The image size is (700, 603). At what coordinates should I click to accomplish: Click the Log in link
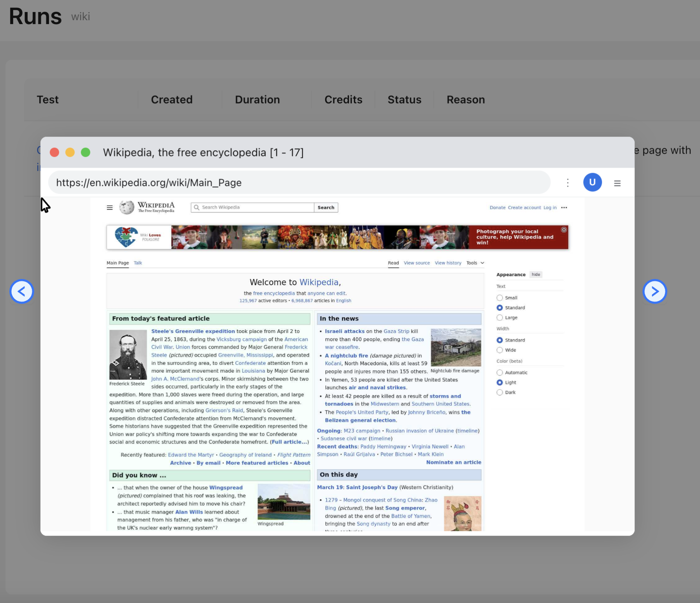click(550, 208)
